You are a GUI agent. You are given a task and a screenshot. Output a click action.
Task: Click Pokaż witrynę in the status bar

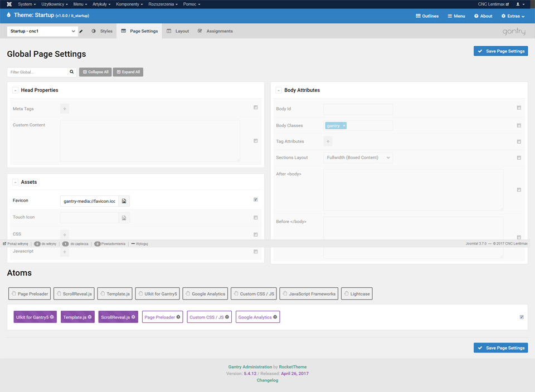tap(16, 244)
